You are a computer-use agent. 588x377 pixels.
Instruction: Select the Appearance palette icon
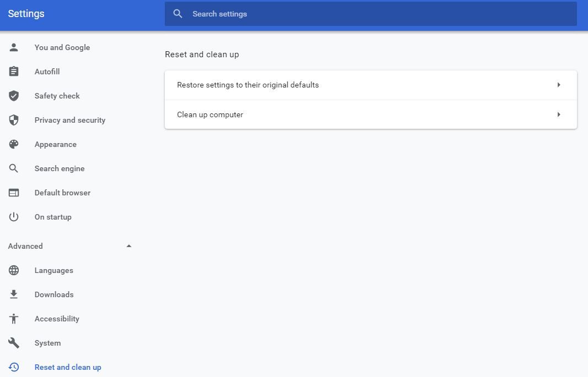[x=14, y=144]
